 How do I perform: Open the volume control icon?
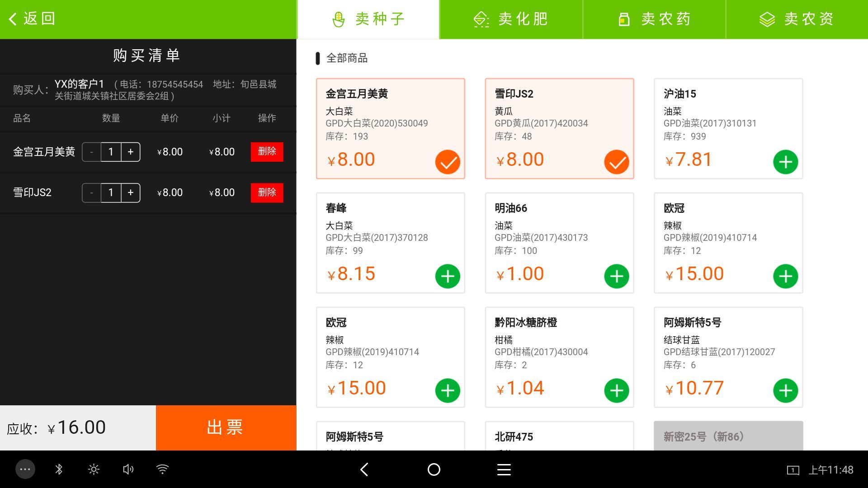[128, 469]
